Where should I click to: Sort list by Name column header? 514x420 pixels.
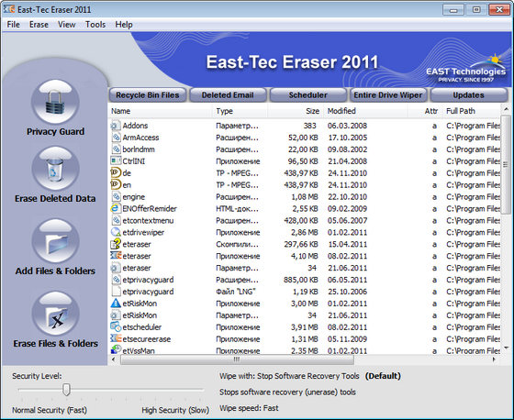[x=160, y=111]
